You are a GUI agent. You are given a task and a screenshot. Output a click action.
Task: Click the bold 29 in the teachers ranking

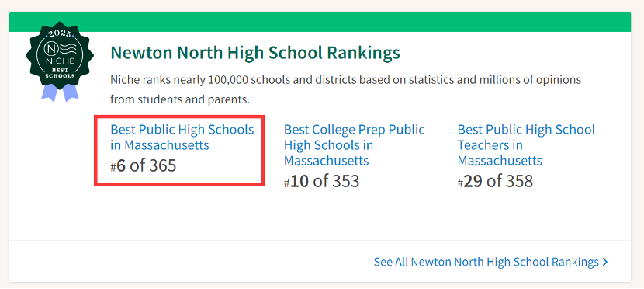473,181
